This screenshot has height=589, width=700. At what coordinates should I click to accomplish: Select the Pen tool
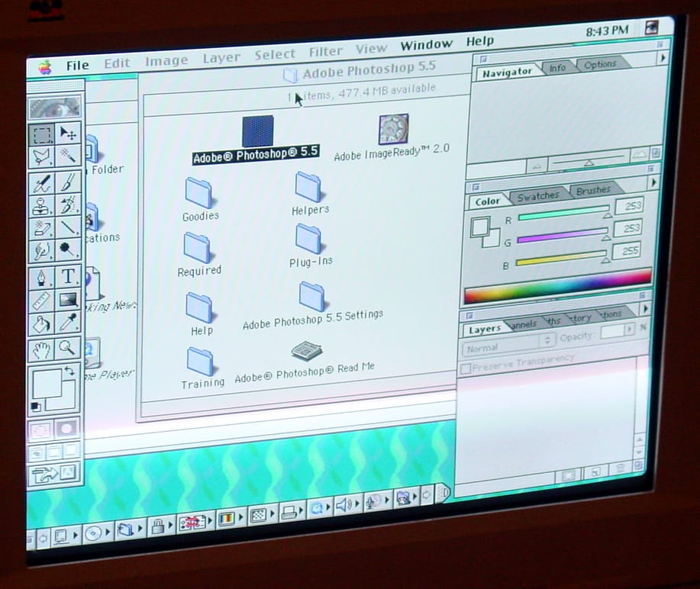tap(41, 278)
